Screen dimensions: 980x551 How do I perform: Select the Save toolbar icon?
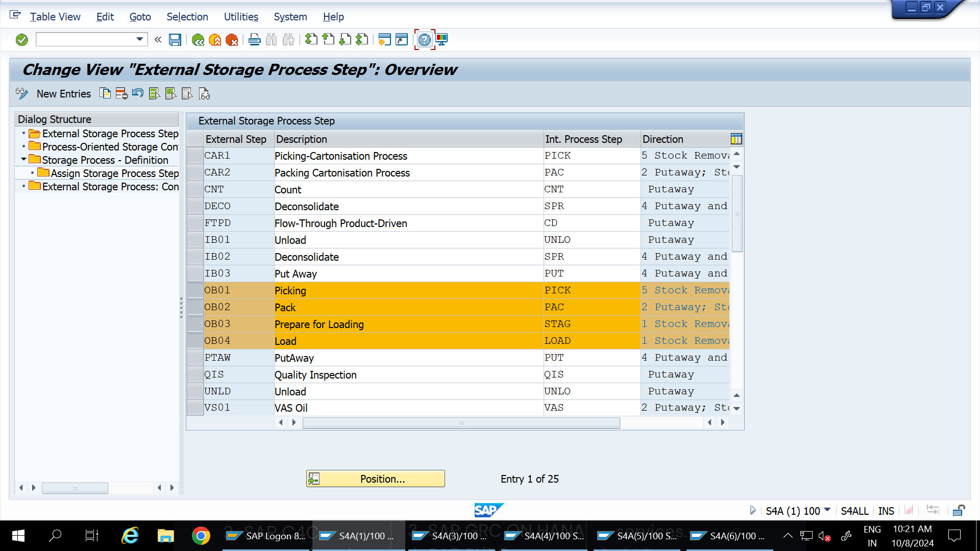175,39
